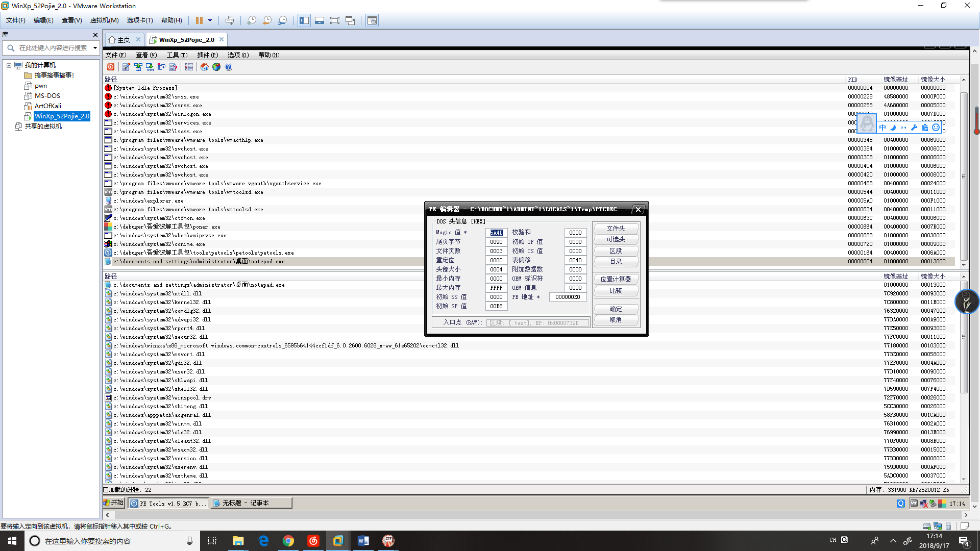The height and width of the screenshot is (551, 980).
Task: Open the 插件(P) menu in PE Tools
Action: [207, 55]
